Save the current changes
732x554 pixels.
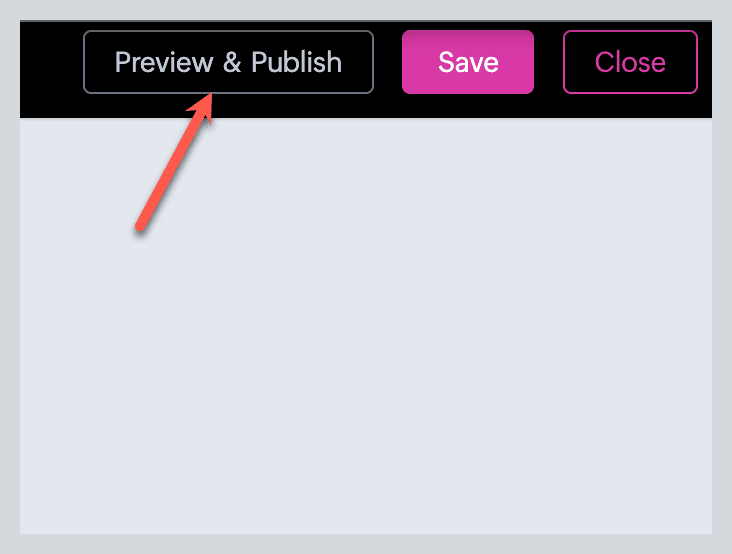click(468, 62)
